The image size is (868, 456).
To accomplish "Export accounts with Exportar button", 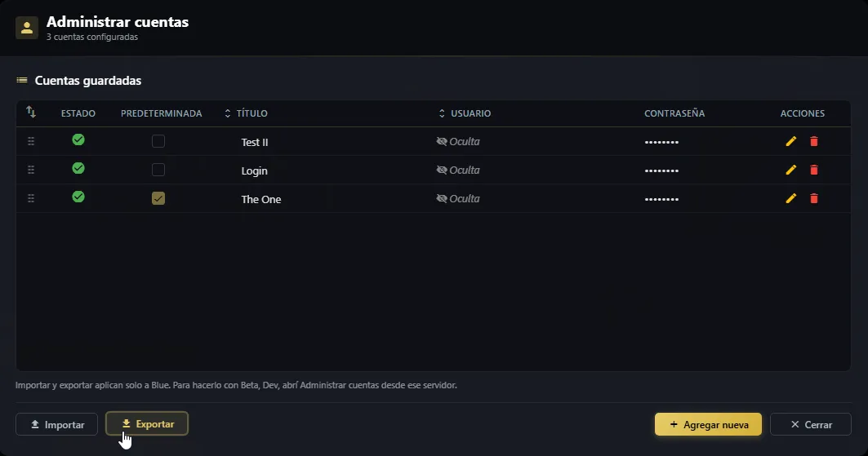I will tap(147, 424).
